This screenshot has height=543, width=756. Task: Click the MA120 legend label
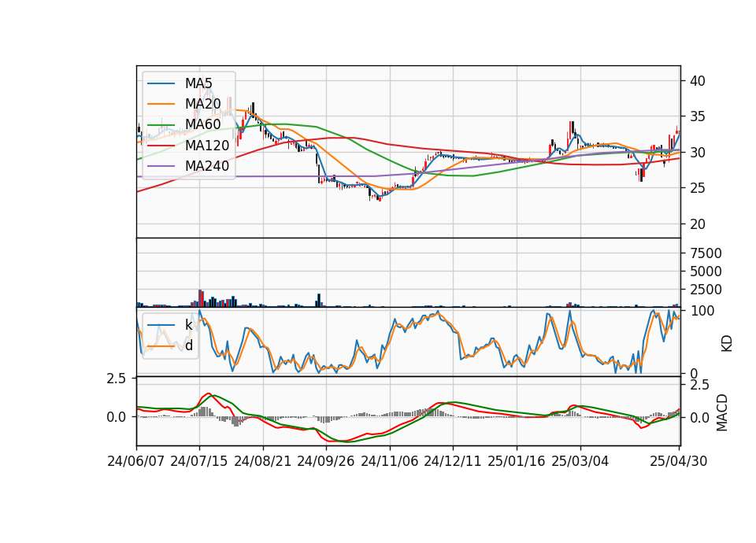207,145
